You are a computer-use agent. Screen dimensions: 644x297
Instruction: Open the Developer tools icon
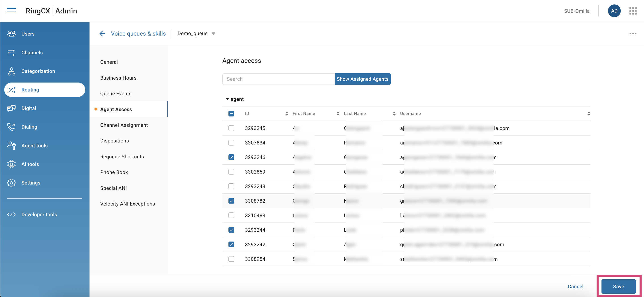click(11, 214)
